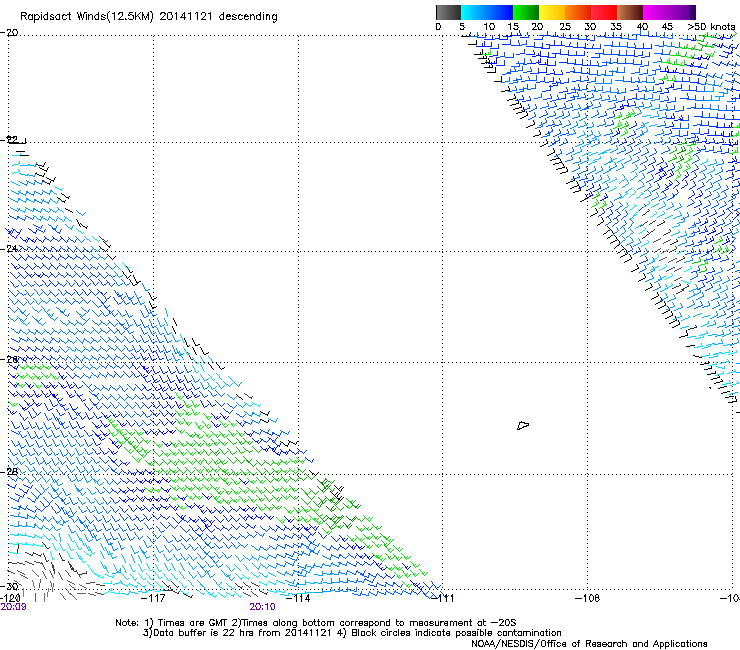
Task: Click the '3)Data buffer is 22 hrs' note line
Action: pyautogui.click(x=352, y=633)
